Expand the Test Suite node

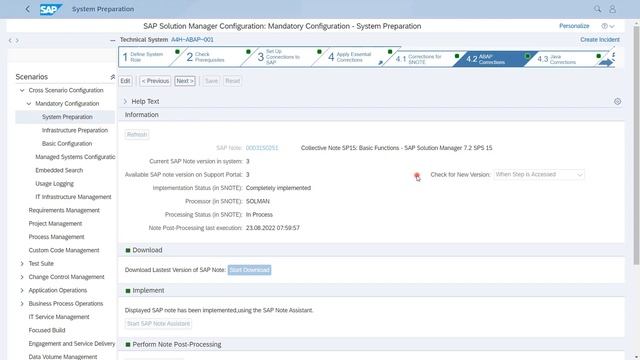(22, 264)
